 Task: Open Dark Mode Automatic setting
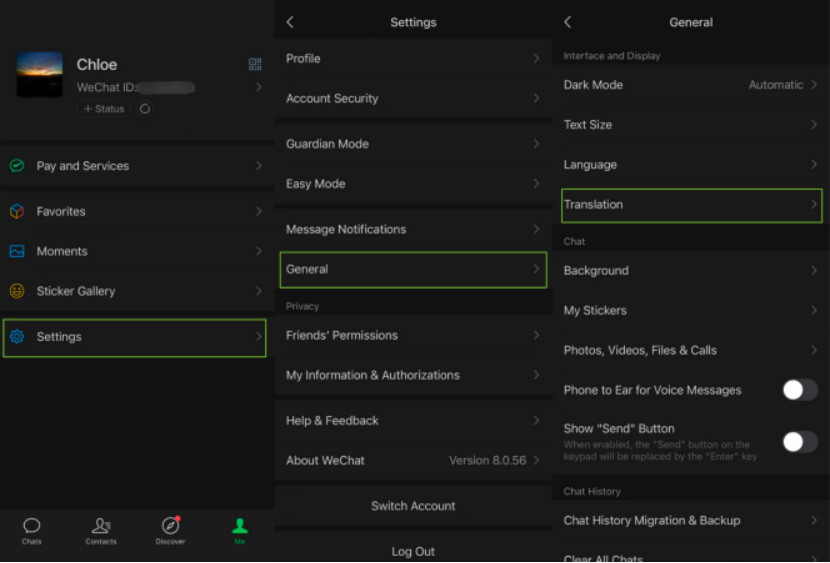(691, 85)
